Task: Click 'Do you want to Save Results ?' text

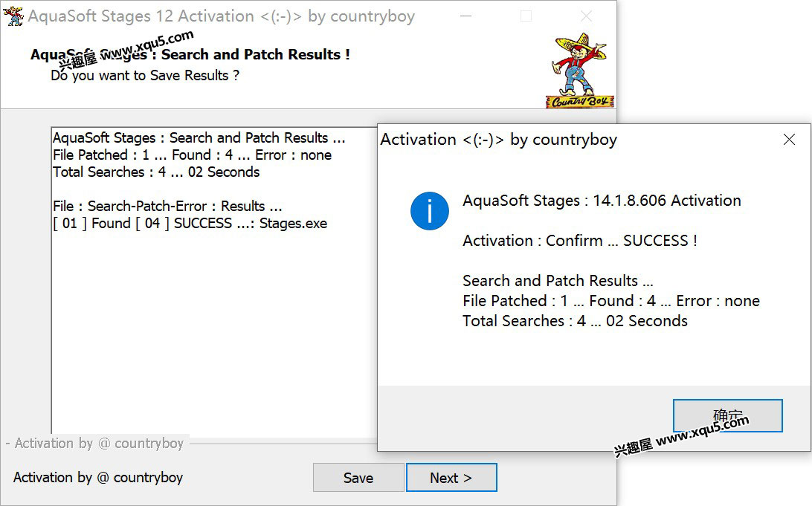Action: click(145, 76)
